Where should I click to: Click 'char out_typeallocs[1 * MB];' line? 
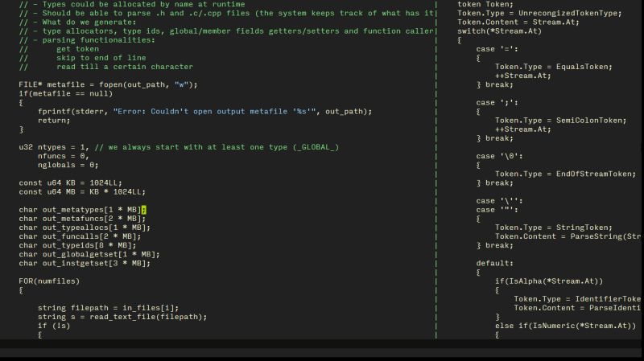coord(85,228)
